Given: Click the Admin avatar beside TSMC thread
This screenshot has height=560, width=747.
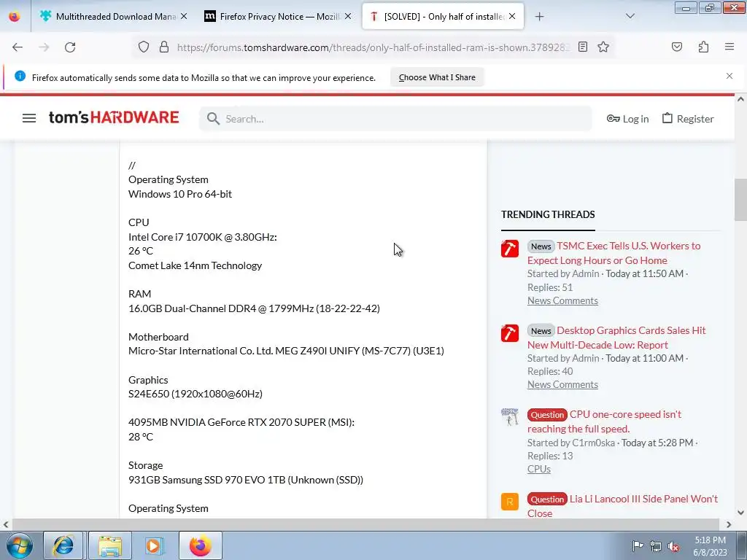Looking at the screenshot, I should pyautogui.click(x=510, y=249).
